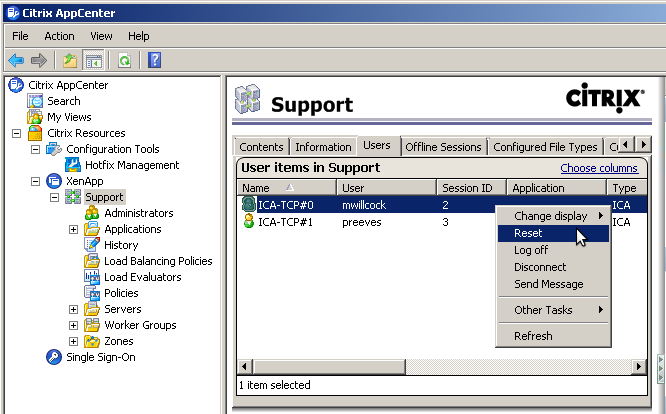
Task: Sort by the Name column header
Action: click(x=287, y=188)
